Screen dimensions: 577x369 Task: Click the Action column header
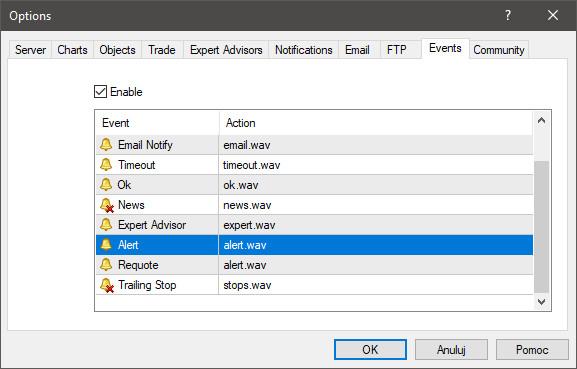(x=376, y=123)
